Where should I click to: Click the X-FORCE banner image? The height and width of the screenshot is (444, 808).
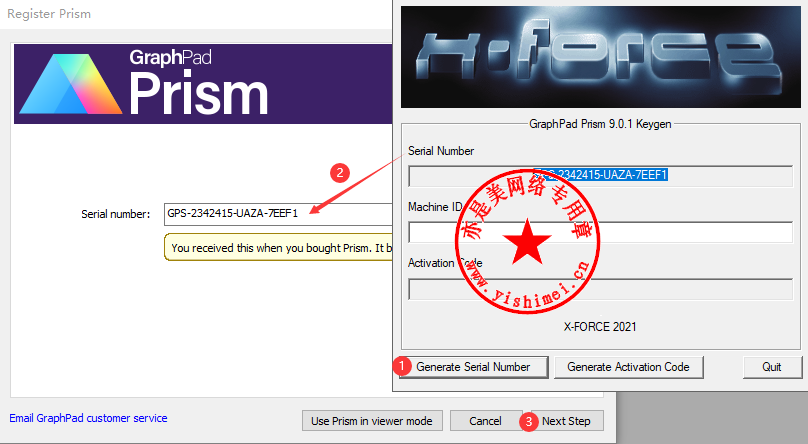[601, 57]
